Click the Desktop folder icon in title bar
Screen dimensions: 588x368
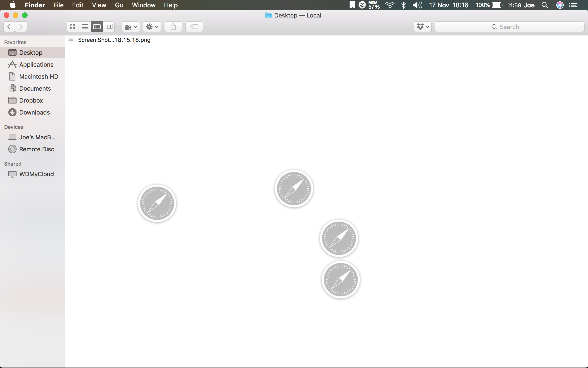click(269, 15)
